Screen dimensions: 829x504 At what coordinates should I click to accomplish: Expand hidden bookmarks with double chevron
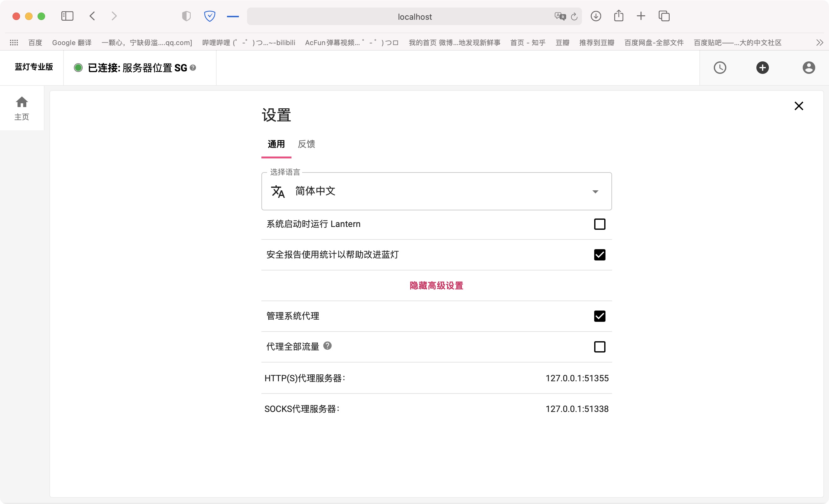pos(820,42)
